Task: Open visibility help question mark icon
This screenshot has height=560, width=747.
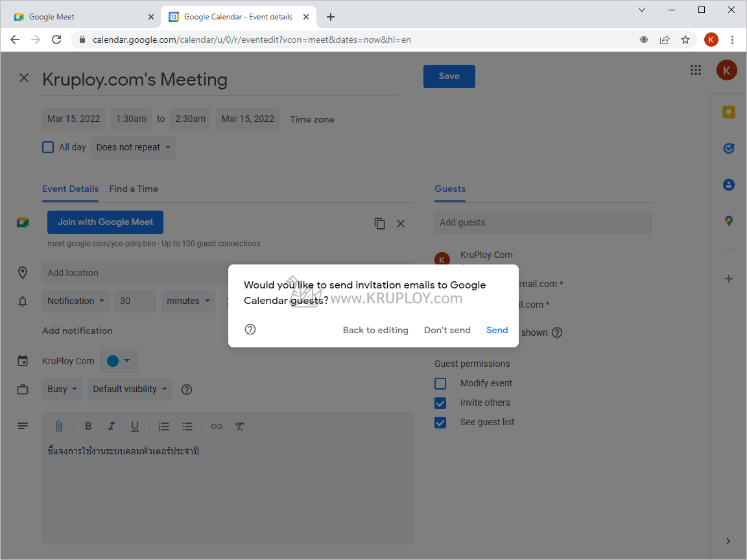Action: [187, 390]
